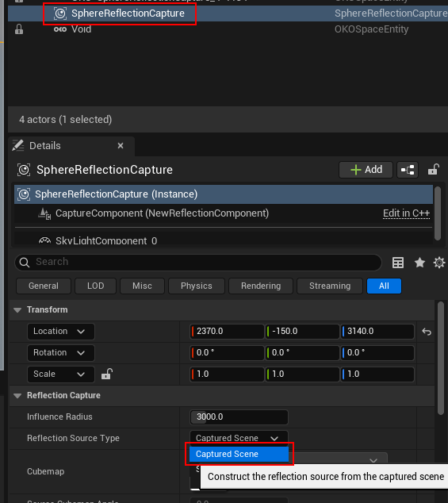Click the properties panel scrollbar
This screenshot has width=448, height=503.
(x=441, y=358)
